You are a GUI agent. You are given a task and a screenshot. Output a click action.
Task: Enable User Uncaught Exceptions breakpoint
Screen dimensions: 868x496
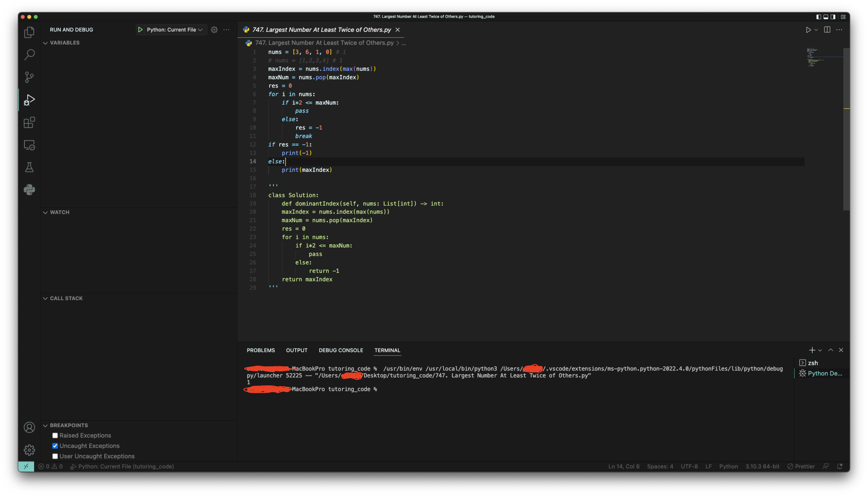(x=55, y=456)
